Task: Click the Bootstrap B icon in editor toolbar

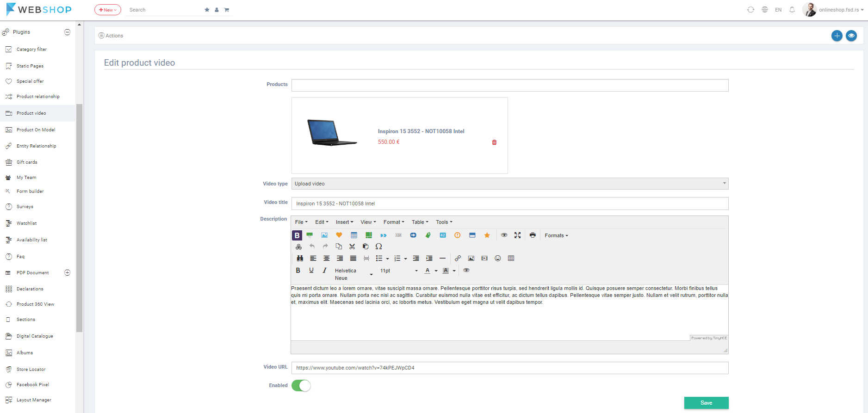Action: coord(297,235)
